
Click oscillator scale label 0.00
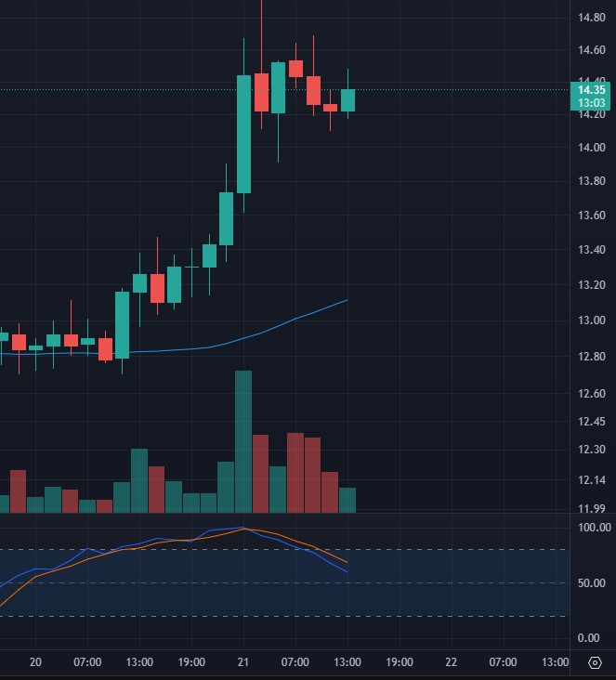point(589,638)
